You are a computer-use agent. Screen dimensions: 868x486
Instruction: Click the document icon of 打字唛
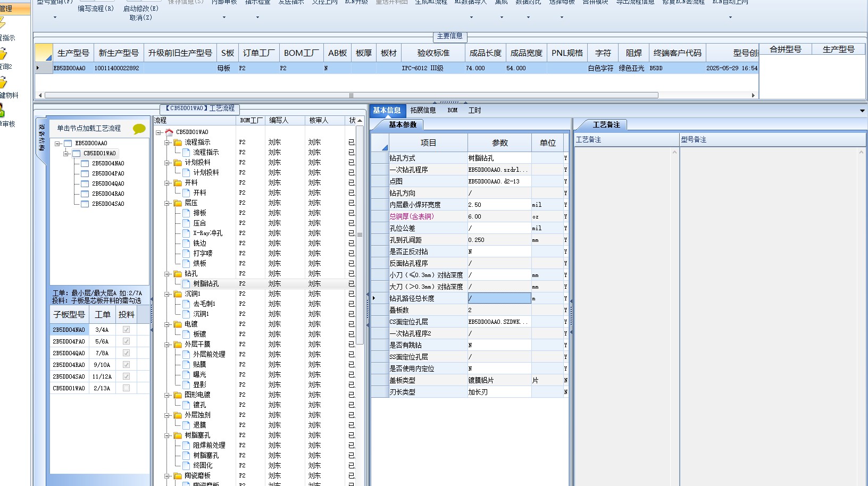pyautogui.click(x=186, y=253)
